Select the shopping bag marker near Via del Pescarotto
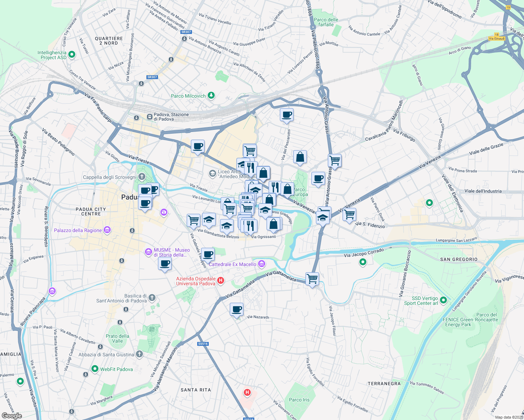This screenshot has height=420, width=524. [299, 157]
